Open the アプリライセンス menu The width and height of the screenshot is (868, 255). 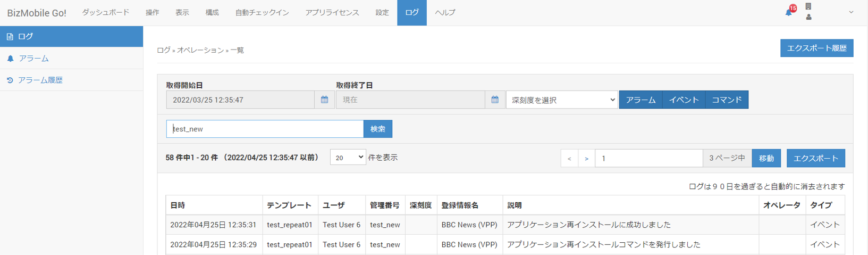pos(332,12)
